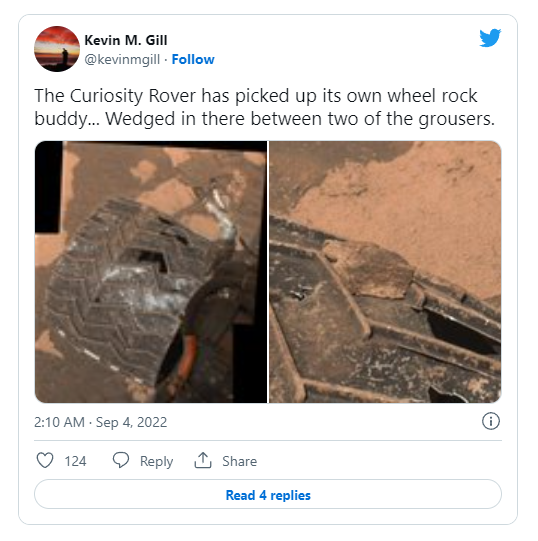Click the grousers sentence in tweet text

click(300, 119)
